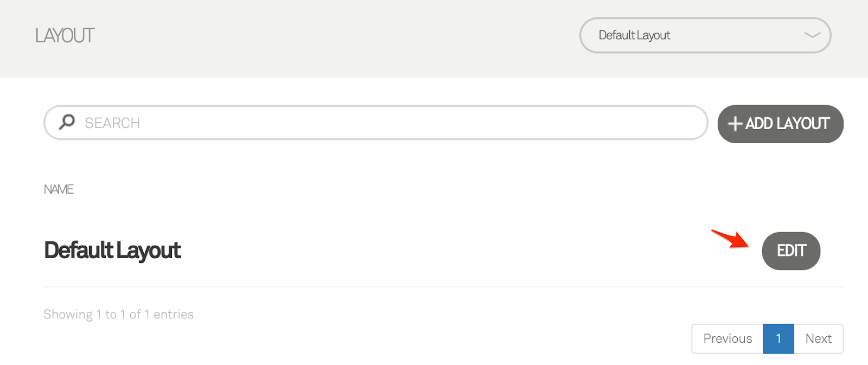The width and height of the screenshot is (868, 365).
Task: Click the SEARCH placeholder text
Action: click(112, 123)
